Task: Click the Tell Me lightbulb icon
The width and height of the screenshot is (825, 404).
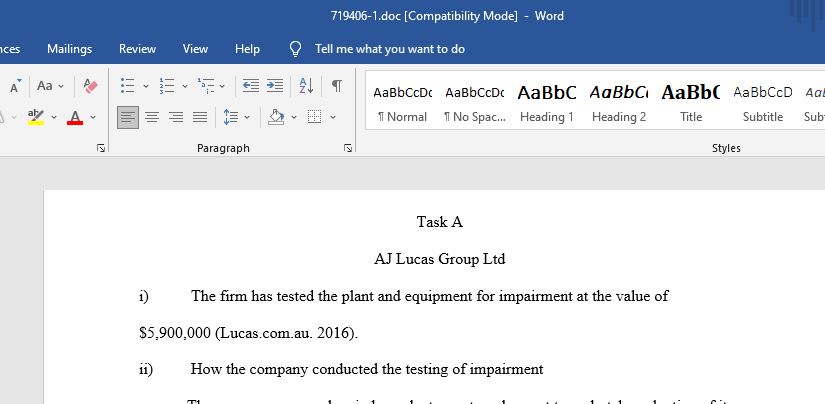Action: click(296, 49)
